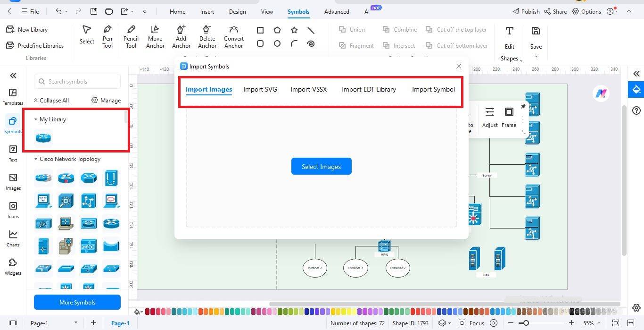Click the Select arrow tool
Screen dimensions: 644x330
[87, 35]
